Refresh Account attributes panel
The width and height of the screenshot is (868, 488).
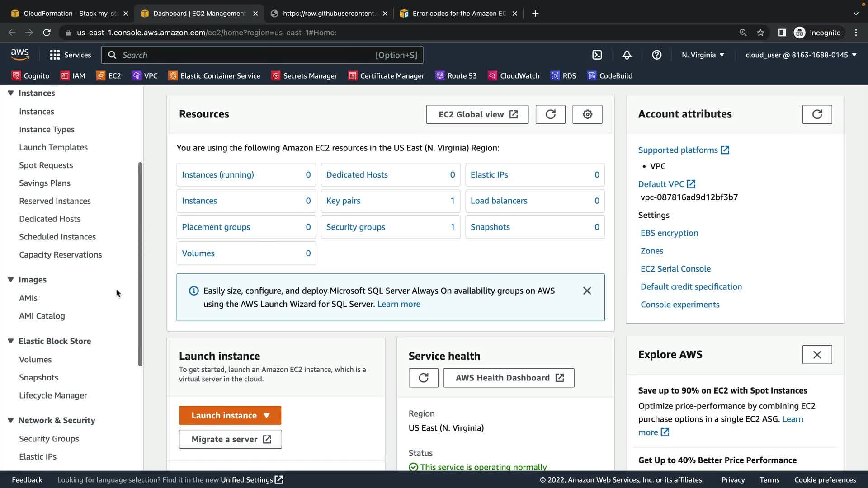click(x=816, y=114)
